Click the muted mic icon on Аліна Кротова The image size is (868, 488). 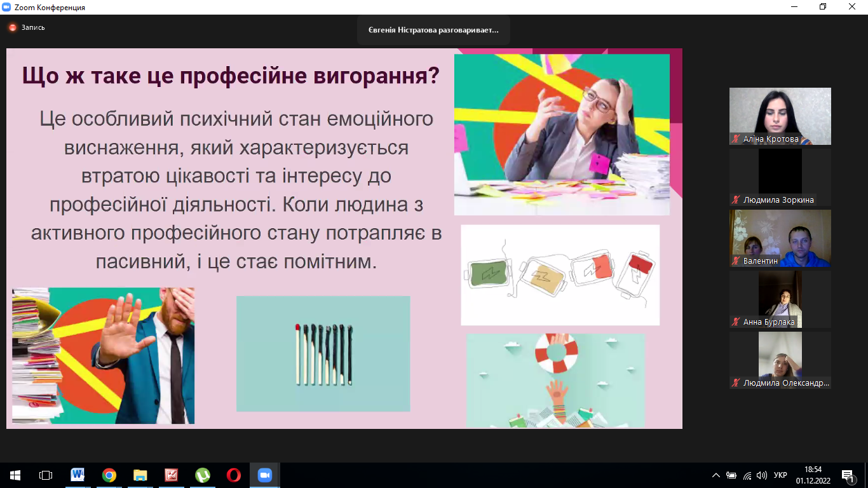(736, 139)
